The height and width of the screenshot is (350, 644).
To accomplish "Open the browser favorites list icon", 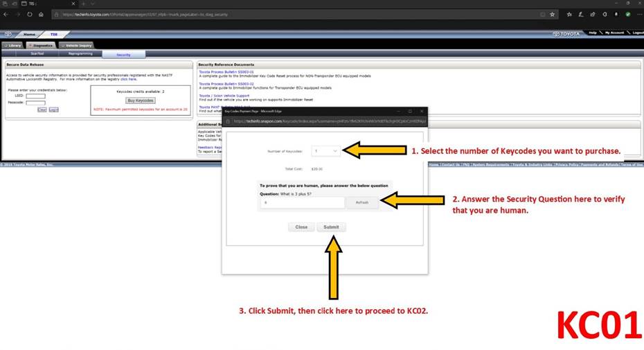I will tap(569, 15).
